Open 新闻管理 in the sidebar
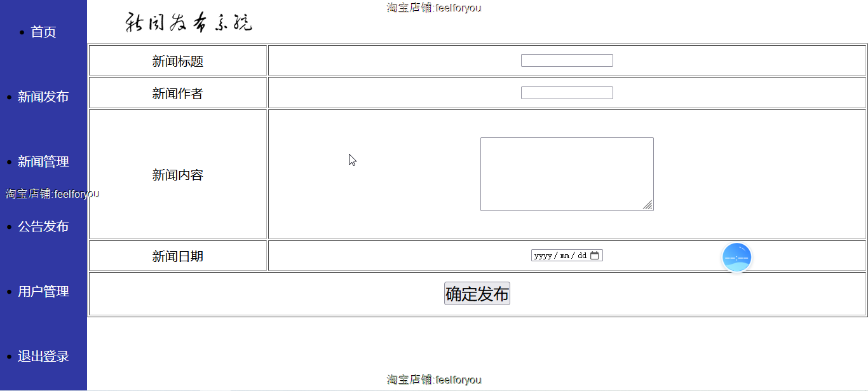The height and width of the screenshot is (391, 868). pos(43,161)
